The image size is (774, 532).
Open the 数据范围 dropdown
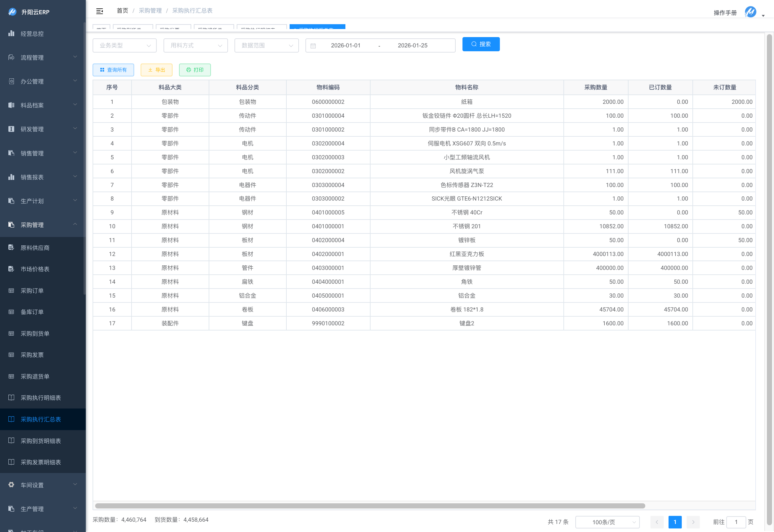[x=266, y=45]
